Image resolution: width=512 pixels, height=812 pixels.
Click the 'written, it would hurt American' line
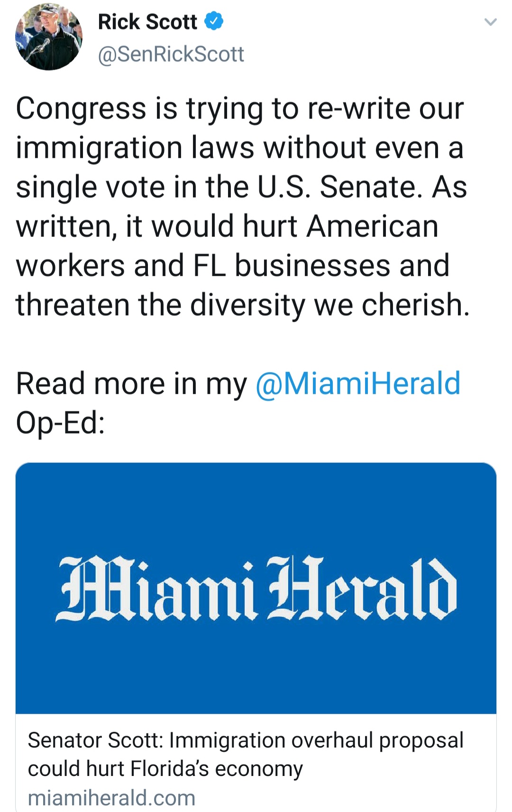227,226
